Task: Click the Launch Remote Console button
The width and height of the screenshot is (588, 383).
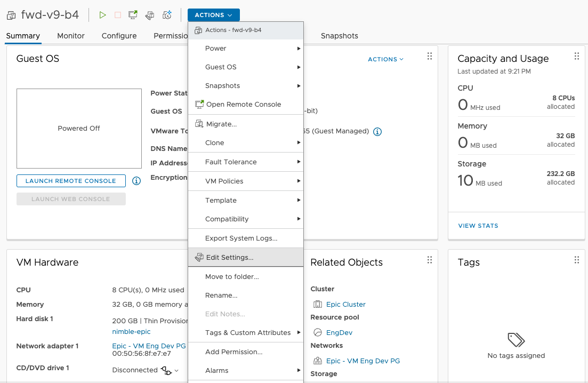Action: click(x=71, y=181)
